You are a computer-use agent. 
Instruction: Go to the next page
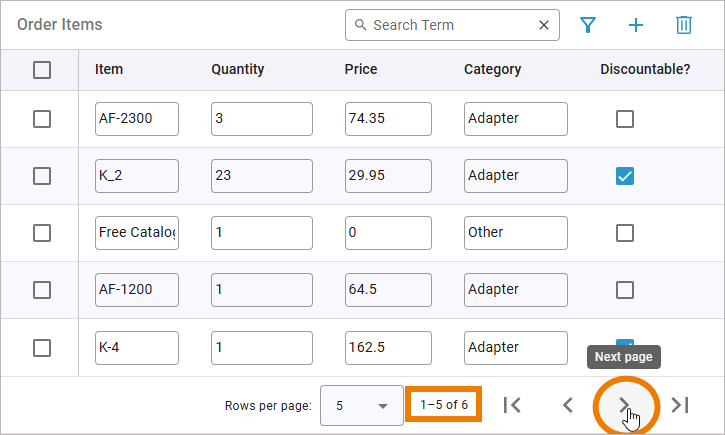click(624, 405)
